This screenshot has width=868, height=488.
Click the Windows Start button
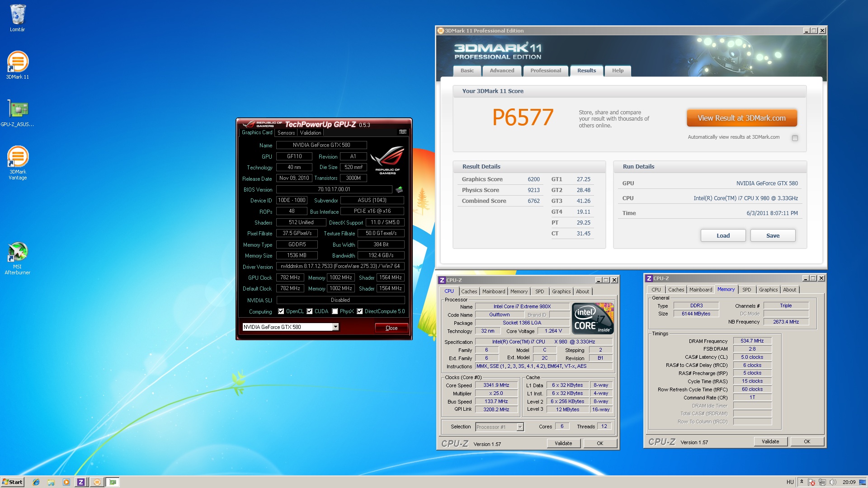(x=12, y=482)
